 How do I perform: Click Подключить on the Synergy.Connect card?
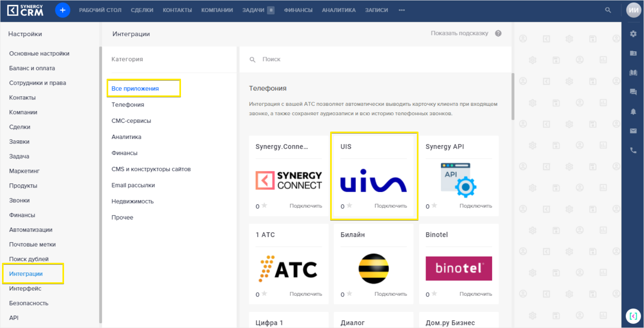point(305,206)
